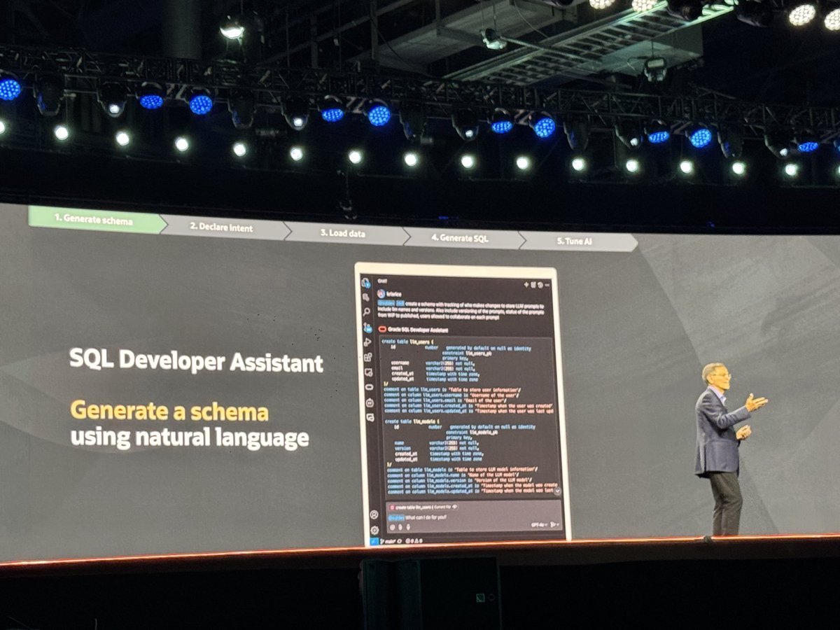Open the Search magnifier in the activity bar
Image resolution: width=840 pixels, height=630 pixels.
366,311
